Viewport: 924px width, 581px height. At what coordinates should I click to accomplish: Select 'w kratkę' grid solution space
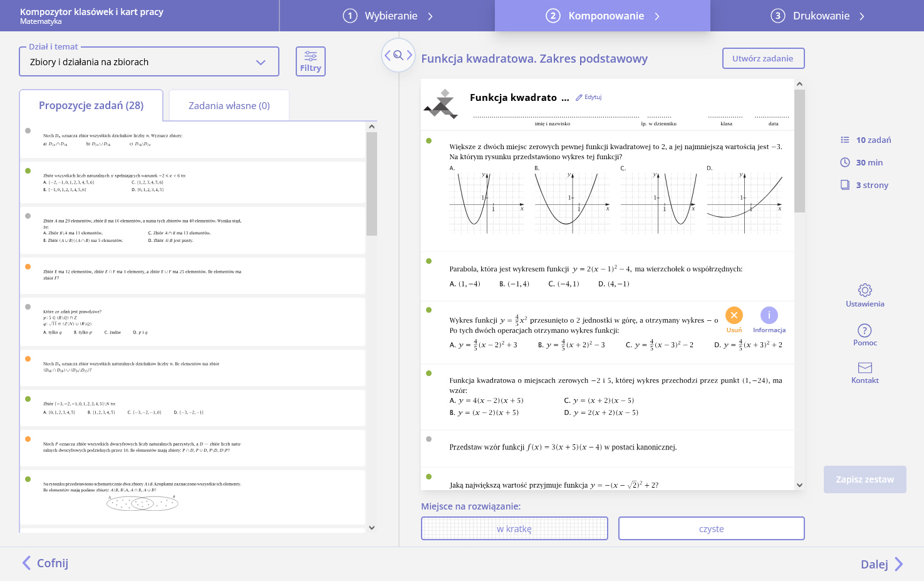pyautogui.click(x=514, y=528)
